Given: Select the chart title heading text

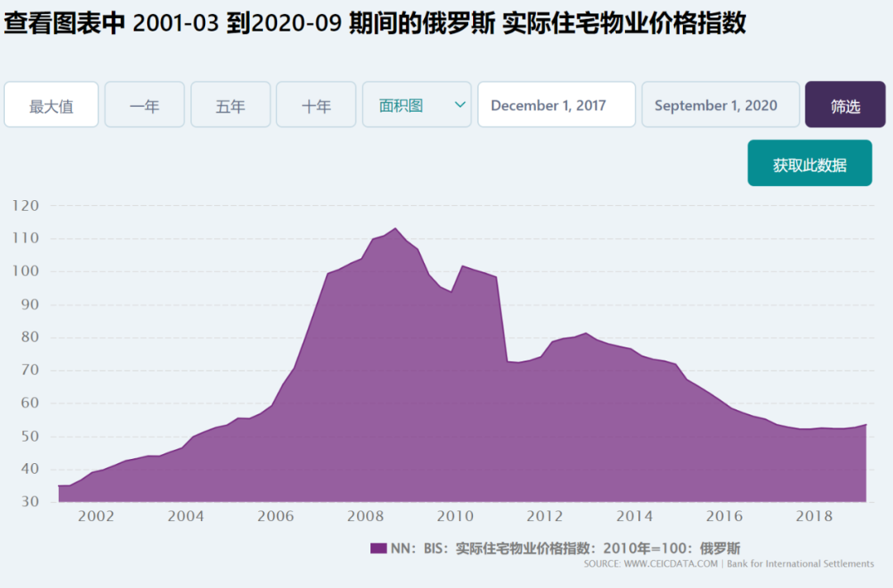Looking at the screenshot, I should click(375, 23).
